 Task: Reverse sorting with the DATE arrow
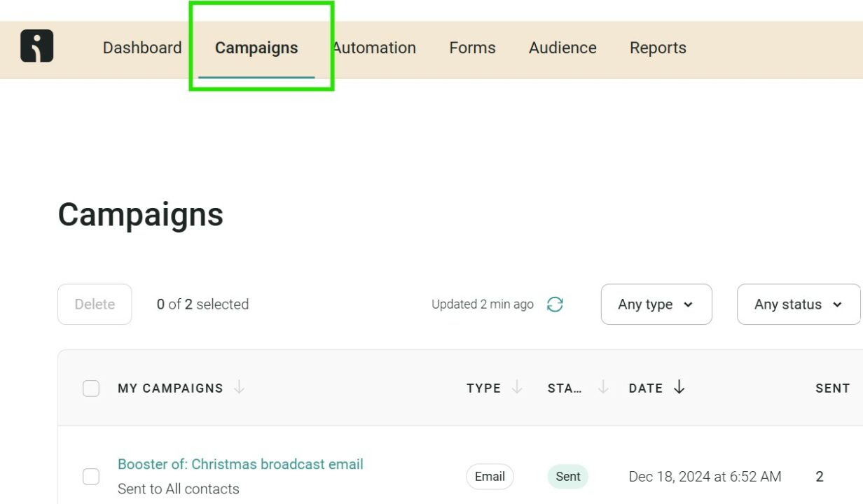[678, 388]
